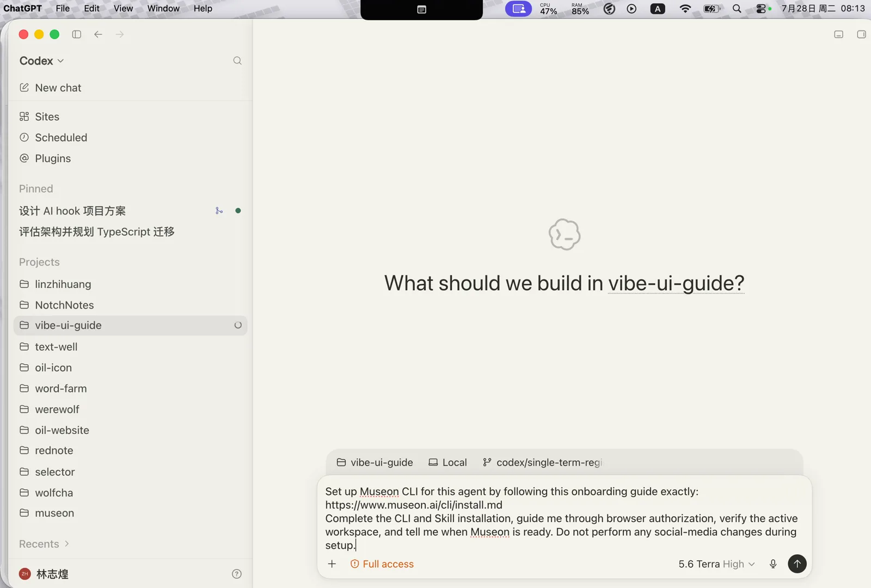This screenshot has width=871, height=588.
Task: Click the play circle menu bar icon
Action: click(x=631, y=9)
